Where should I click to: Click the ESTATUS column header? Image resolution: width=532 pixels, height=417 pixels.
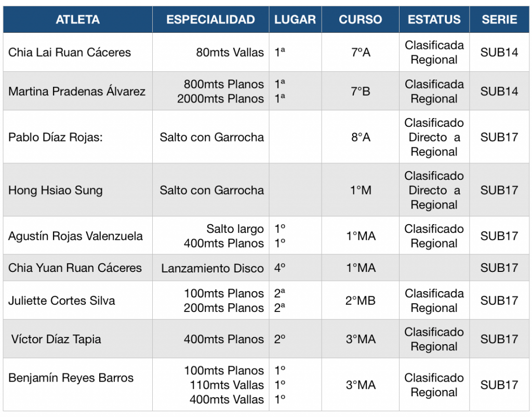point(434,19)
